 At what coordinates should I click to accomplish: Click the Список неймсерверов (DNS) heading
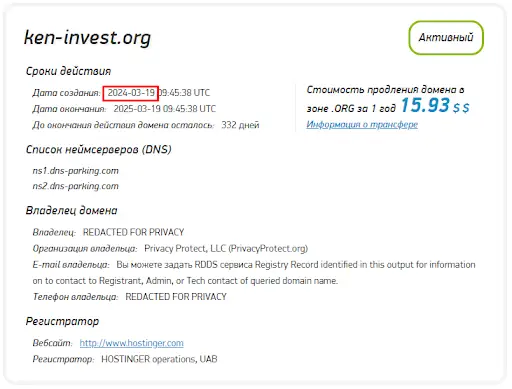[99, 149]
